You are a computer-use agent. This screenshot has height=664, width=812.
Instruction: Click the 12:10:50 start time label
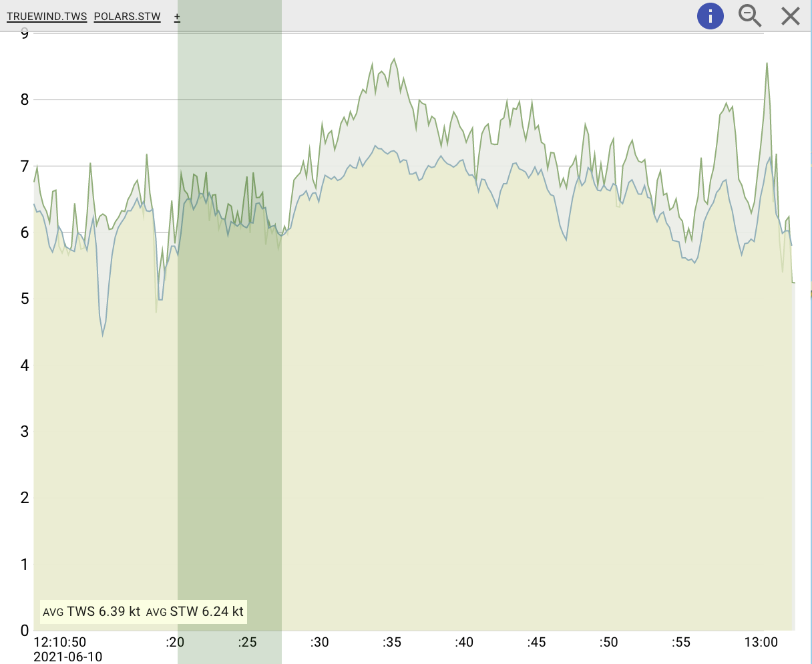click(x=60, y=642)
